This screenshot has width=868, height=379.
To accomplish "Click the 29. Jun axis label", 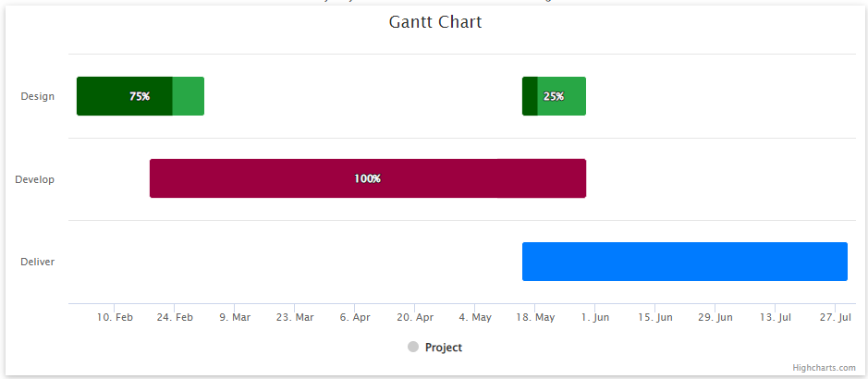I will (715, 317).
